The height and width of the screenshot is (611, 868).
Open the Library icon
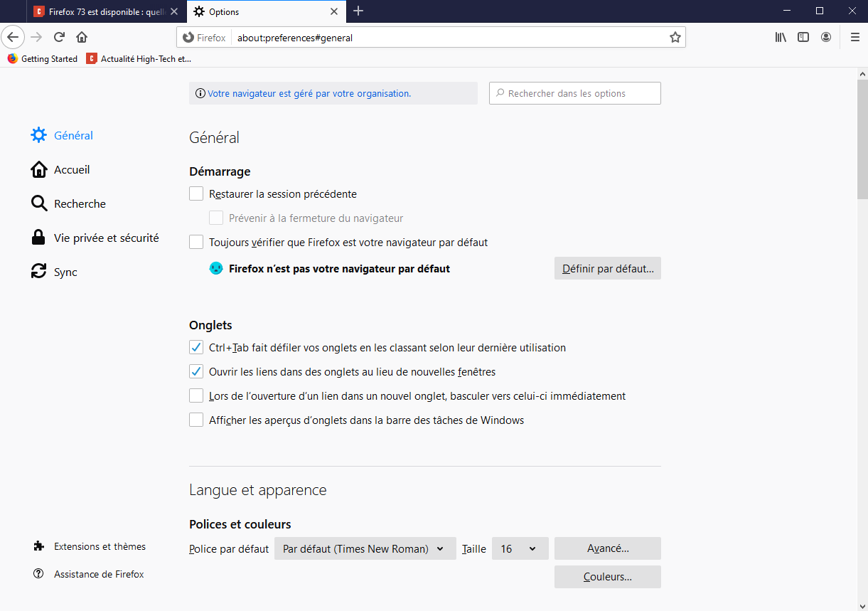pos(781,37)
